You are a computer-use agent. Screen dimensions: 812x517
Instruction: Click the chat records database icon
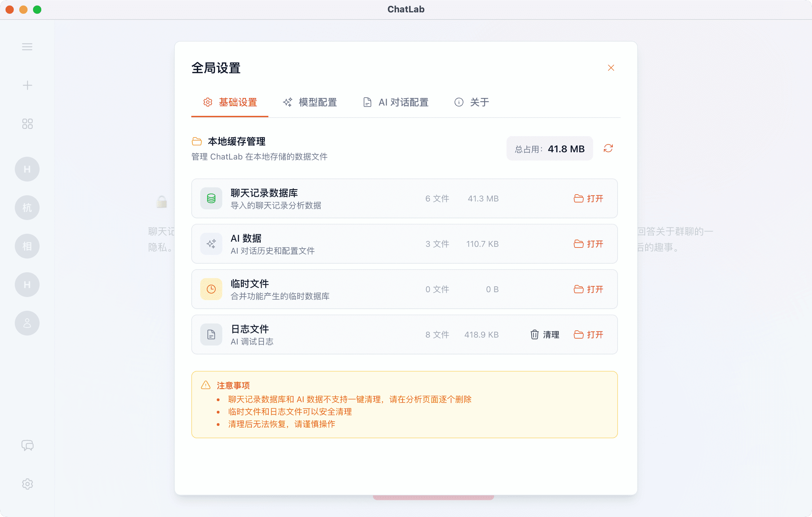pos(211,198)
